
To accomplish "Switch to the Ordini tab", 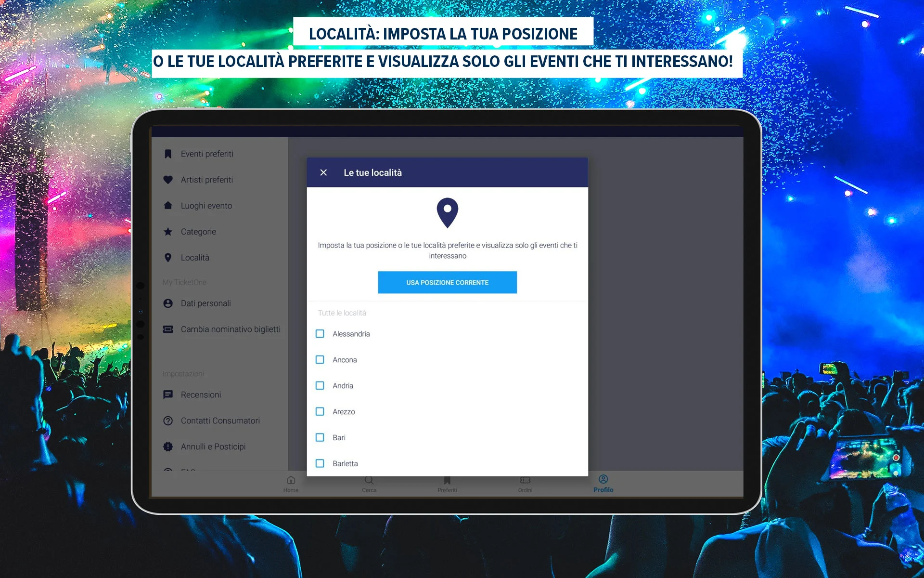I will click(x=525, y=484).
